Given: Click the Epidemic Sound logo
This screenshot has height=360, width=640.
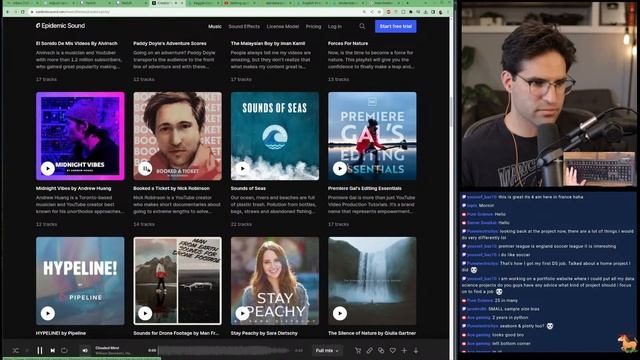Looking at the screenshot, I should point(60,26).
